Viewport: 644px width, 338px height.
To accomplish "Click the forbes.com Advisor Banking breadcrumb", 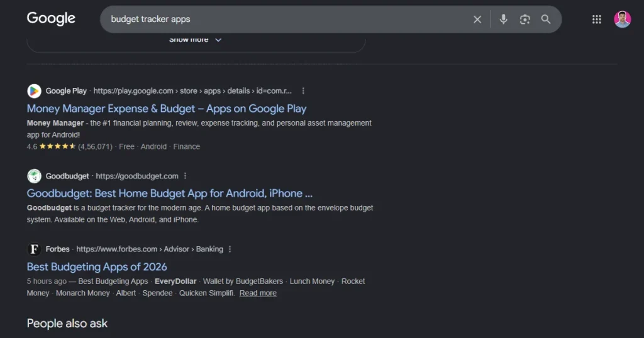I will coord(150,249).
